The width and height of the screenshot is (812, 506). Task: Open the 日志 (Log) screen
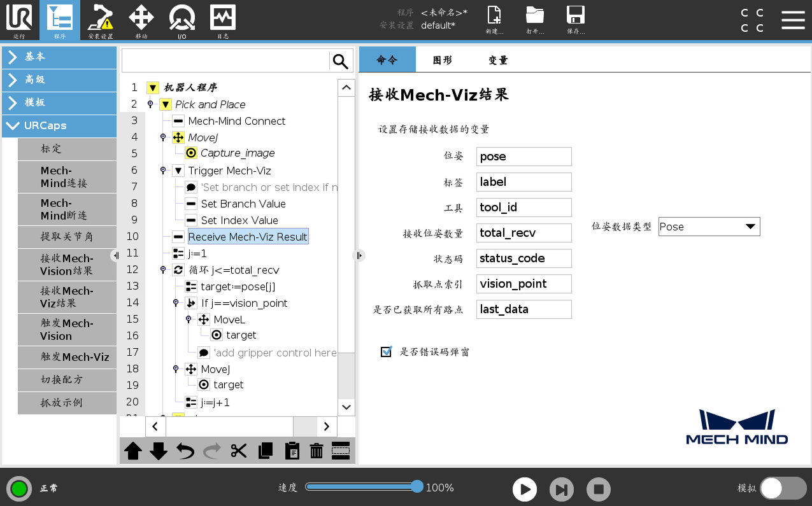click(222, 20)
